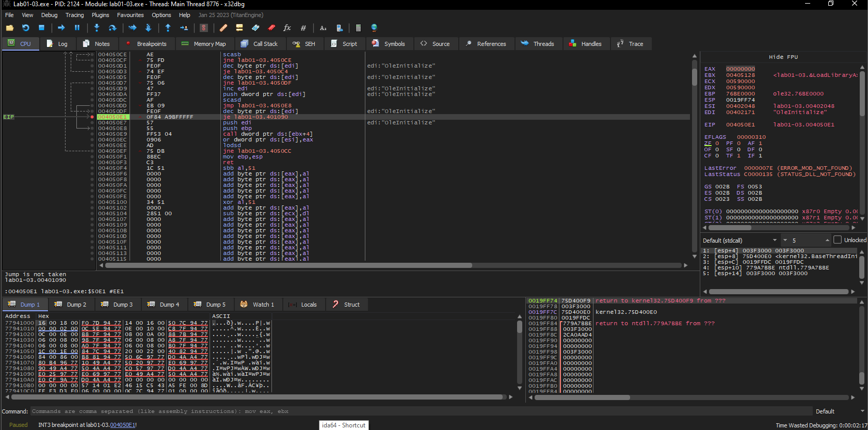This screenshot has height=430, width=868.
Task: Launch the Scylla plugin icon
Action: tap(204, 28)
